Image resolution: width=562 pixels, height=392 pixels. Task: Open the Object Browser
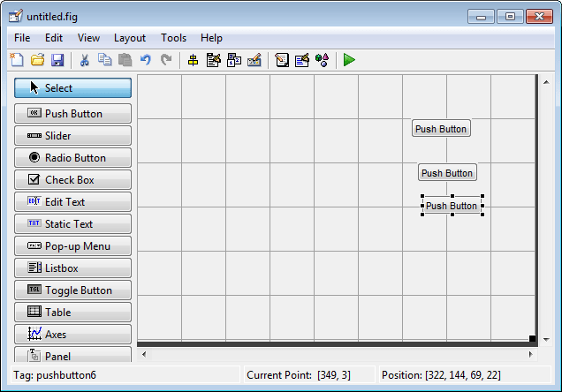click(322, 60)
